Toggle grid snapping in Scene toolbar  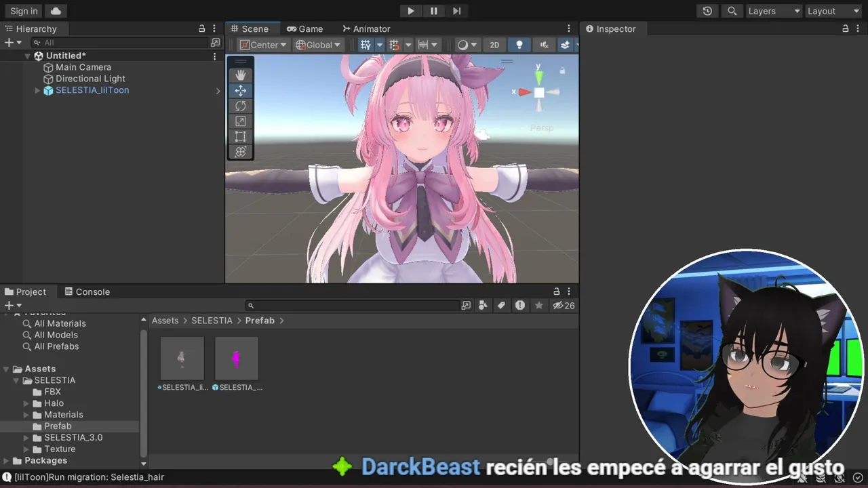[x=394, y=45]
